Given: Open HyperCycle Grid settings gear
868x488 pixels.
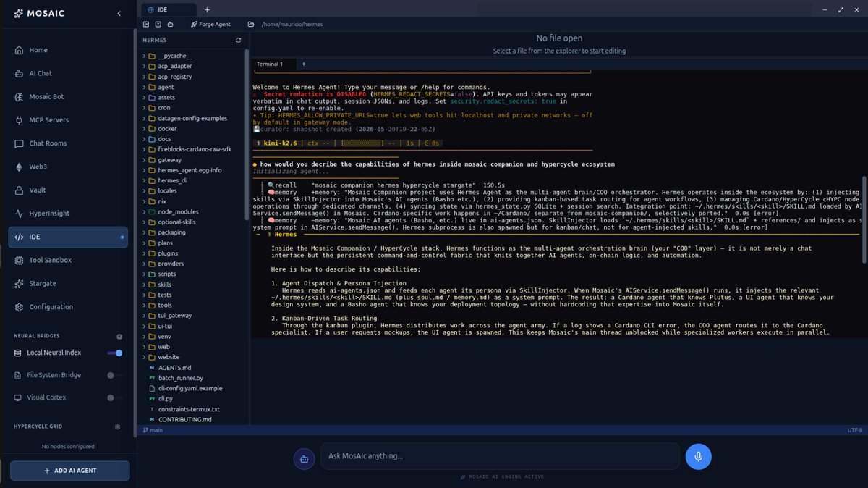Looking at the screenshot, I should point(118,426).
